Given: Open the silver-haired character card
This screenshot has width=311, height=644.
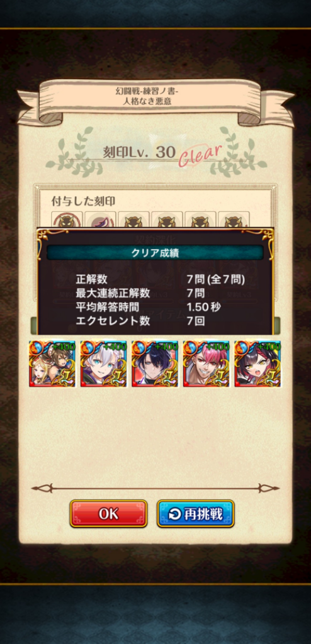Looking at the screenshot, I should click(x=104, y=364).
